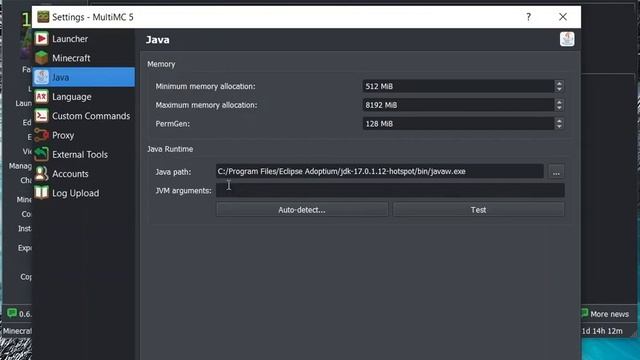Increase maximum memory allocation value
640x360 pixels.
(559, 102)
